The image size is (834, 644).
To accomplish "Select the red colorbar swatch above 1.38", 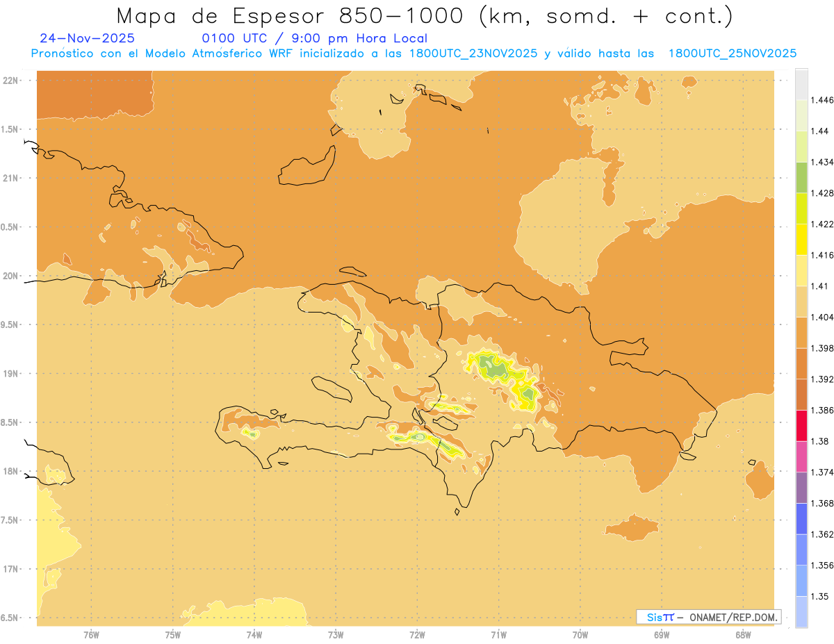I will tap(801, 425).
